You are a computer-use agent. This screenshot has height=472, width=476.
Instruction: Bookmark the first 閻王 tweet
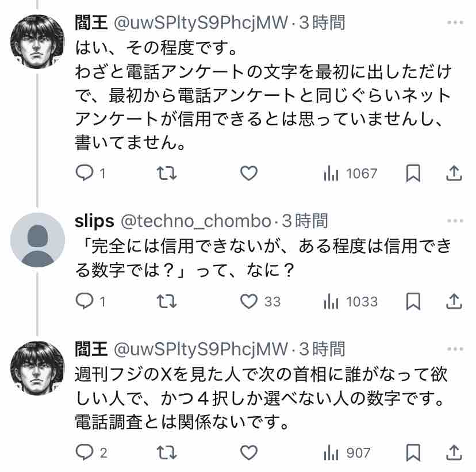413,173
